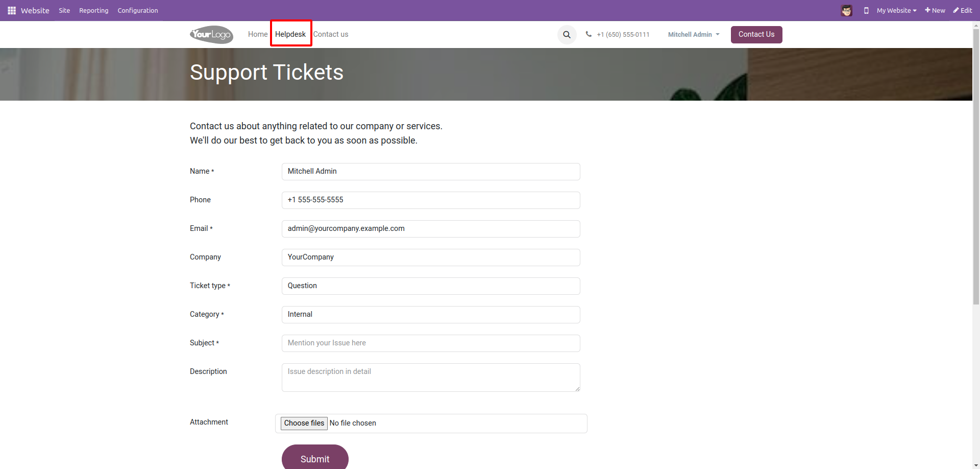Viewport: 980px width, 469px height.
Task: Click the plus New button
Action: click(x=935, y=10)
